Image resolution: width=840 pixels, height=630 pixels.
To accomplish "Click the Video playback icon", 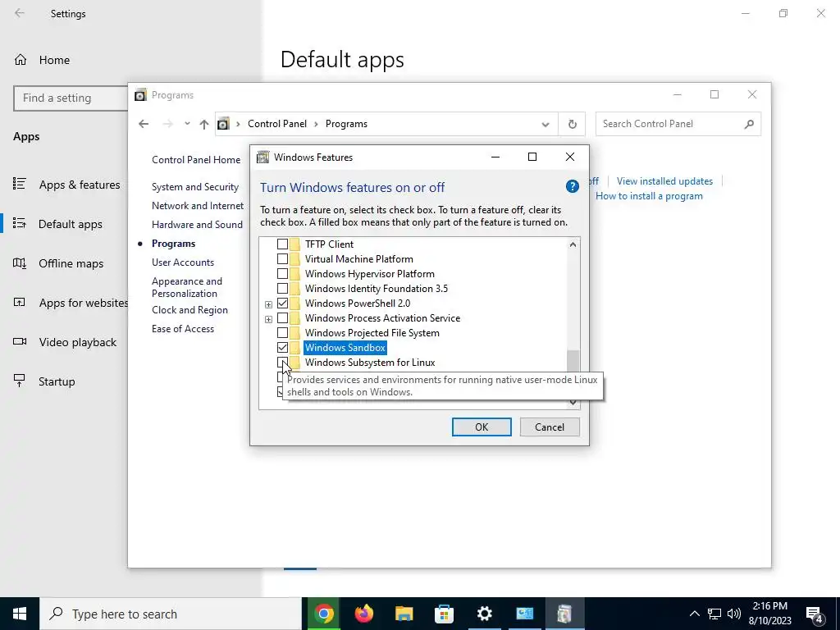I will pyautogui.click(x=20, y=342).
